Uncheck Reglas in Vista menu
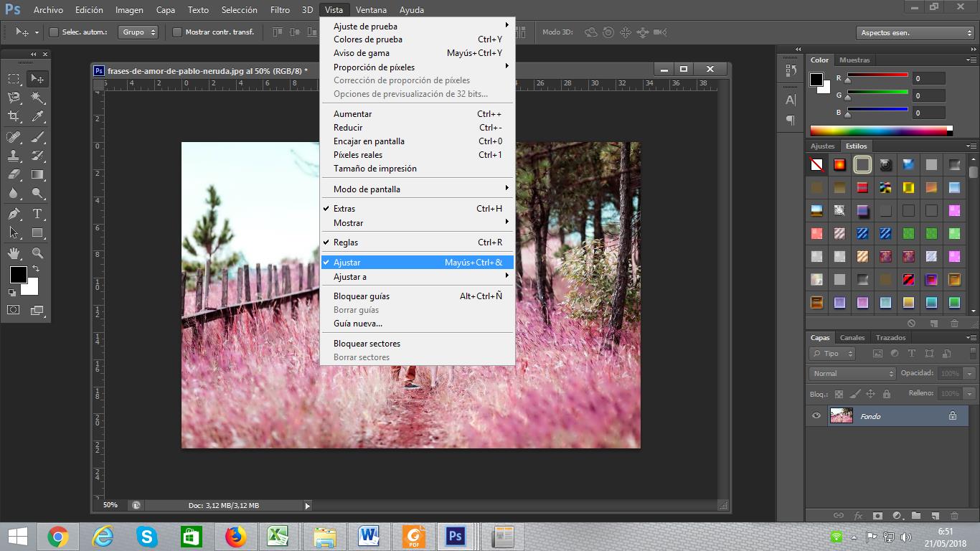This screenshot has height=551, width=980. [x=417, y=242]
